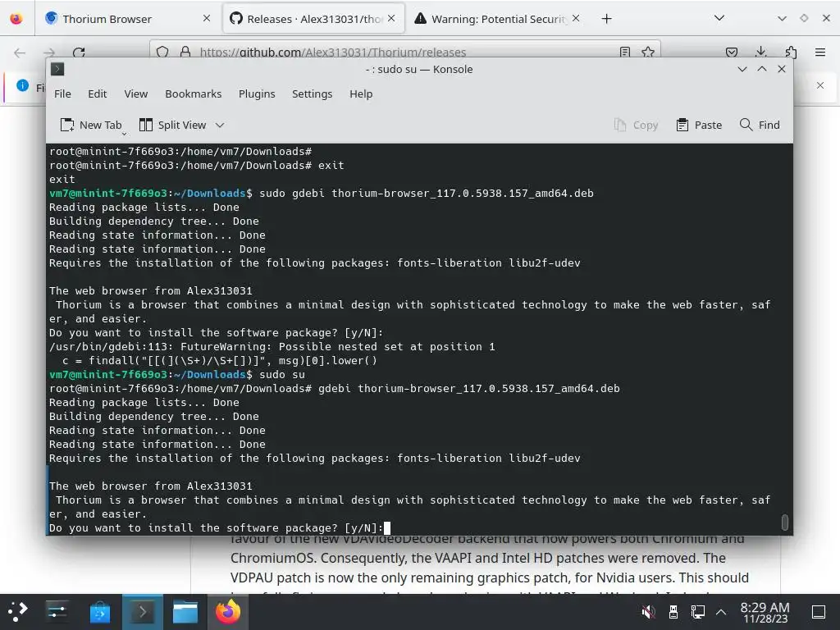
Task: Close the Warning Potential Security tab
Action: click(x=575, y=18)
